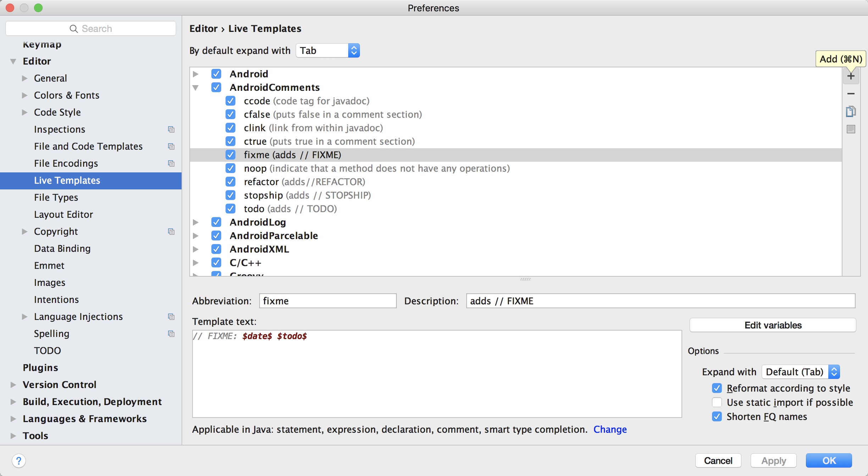Screen dimensions: 868x476
Task: Click the Duplicate template copy icon
Action: [x=851, y=111]
